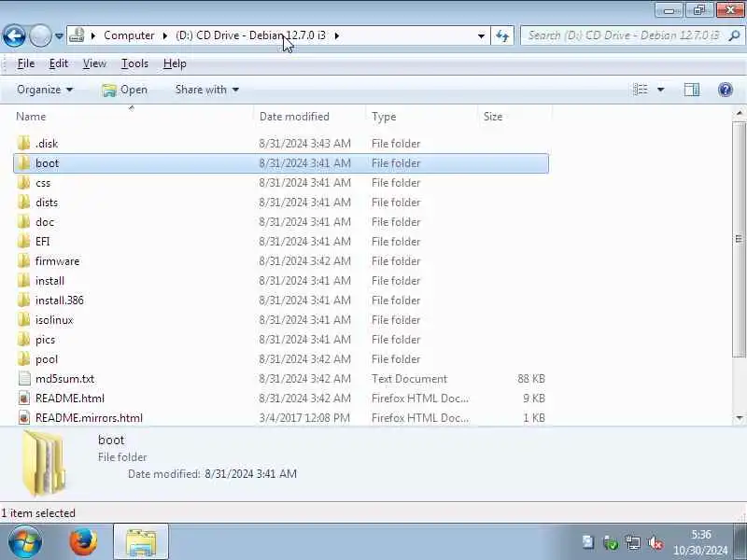Select the css folder icon
Viewport: 747px width, 560px height.
point(23,183)
